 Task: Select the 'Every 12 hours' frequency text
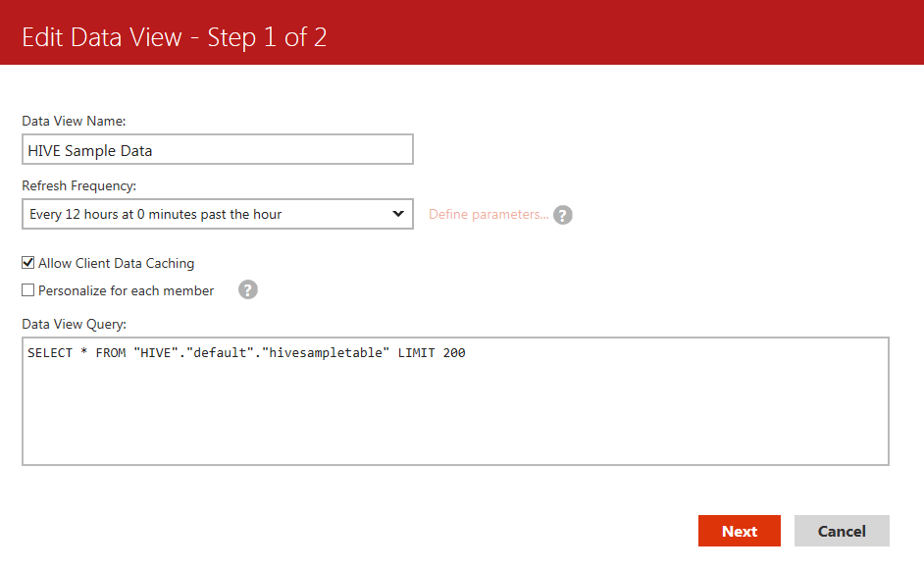(155, 214)
